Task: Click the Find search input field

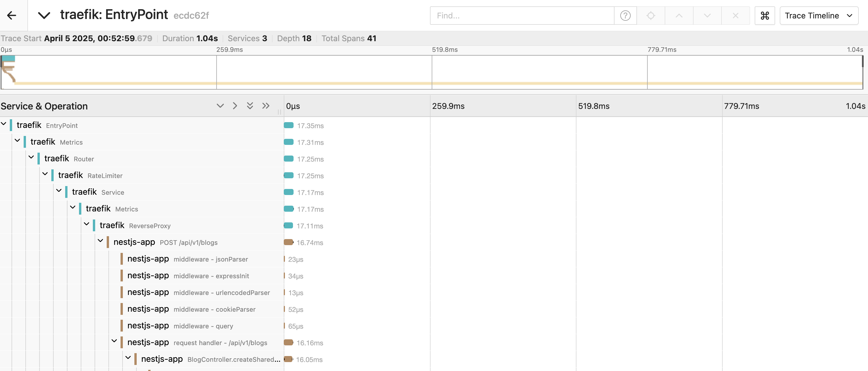Action: click(x=522, y=16)
